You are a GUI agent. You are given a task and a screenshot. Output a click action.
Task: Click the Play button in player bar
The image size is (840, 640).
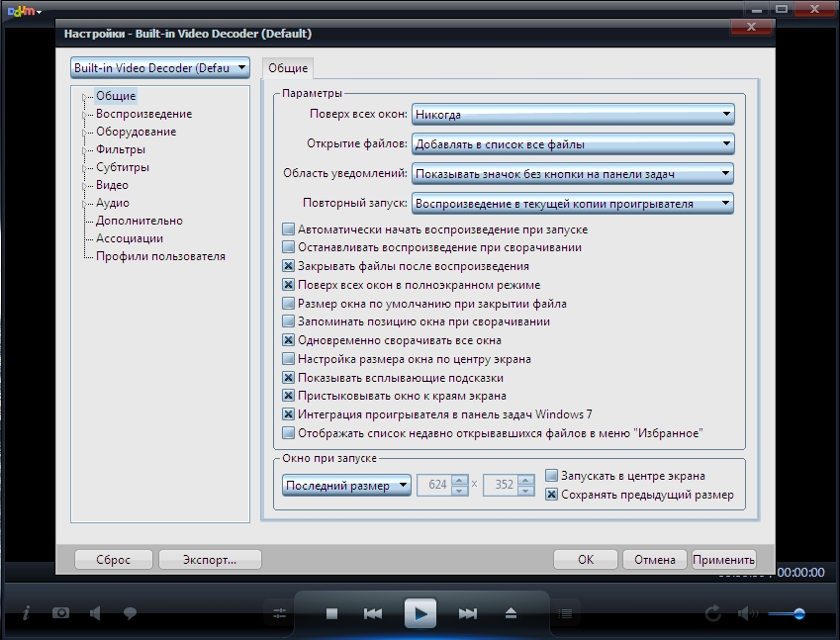click(420, 614)
